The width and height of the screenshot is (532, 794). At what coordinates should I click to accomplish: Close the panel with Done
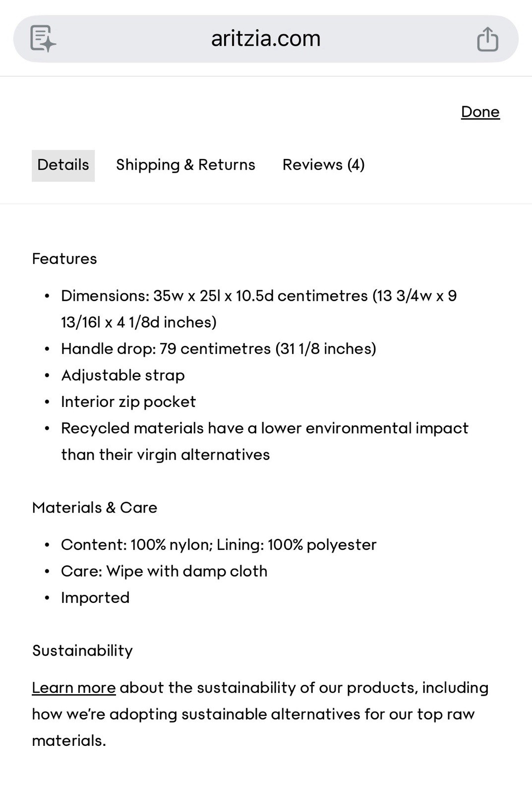480,112
